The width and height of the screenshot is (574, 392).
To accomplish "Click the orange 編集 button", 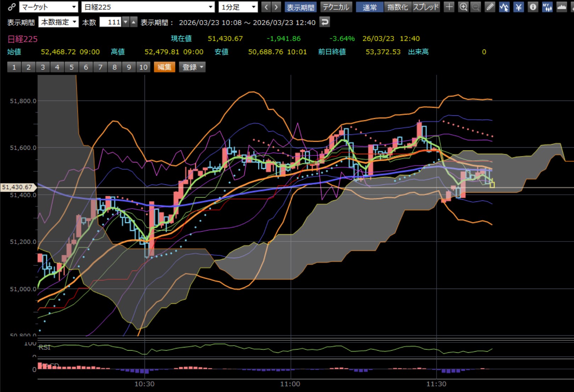I will point(164,67).
